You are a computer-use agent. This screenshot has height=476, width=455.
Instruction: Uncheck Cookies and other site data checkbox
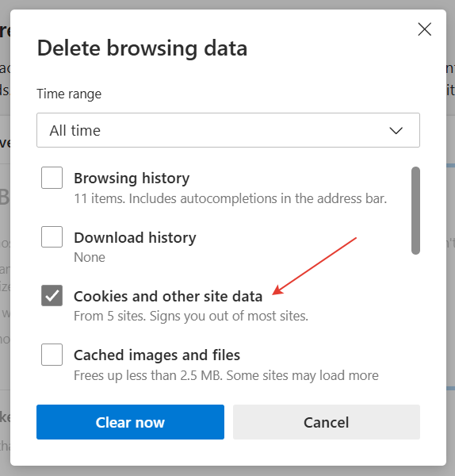pyautogui.click(x=52, y=295)
